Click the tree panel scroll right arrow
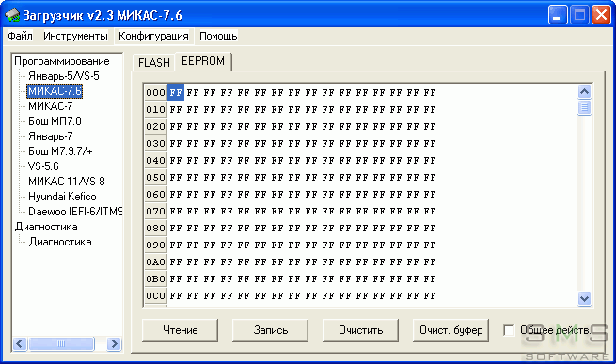616x364 pixels. 114,344
